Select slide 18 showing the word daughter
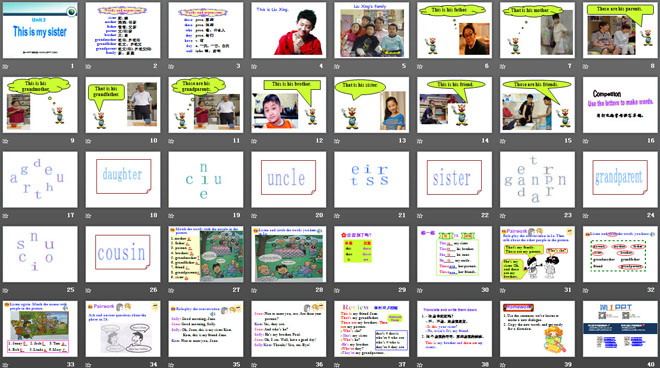660x368 pixels. (x=123, y=179)
